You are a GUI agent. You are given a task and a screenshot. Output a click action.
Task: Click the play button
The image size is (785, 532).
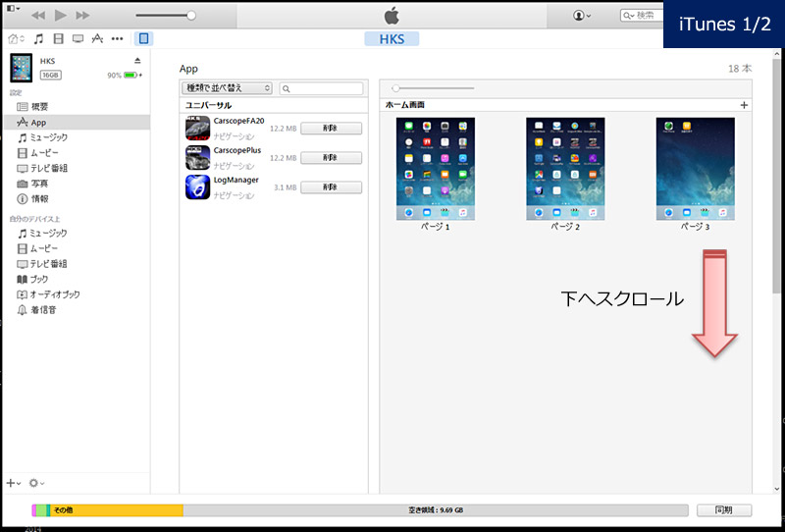click(x=61, y=15)
